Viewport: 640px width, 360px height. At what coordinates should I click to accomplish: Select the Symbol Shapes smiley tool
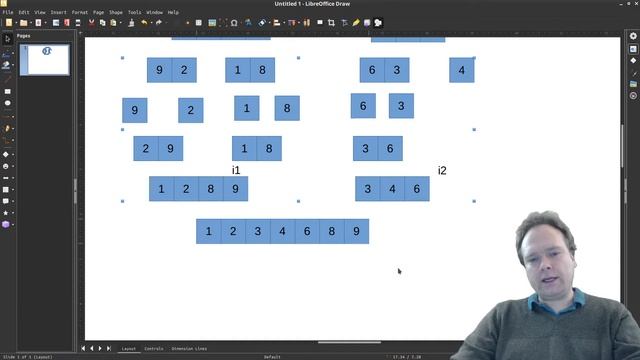(x=6, y=166)
